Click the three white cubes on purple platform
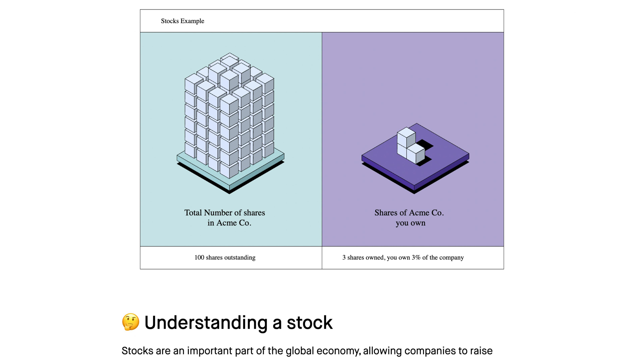This screenshot has height=362, width=644. 411,145
